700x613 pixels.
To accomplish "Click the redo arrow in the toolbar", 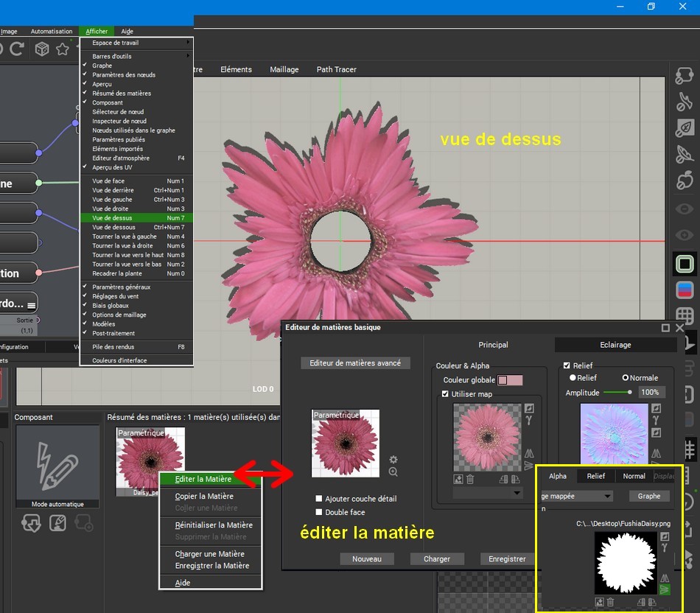I will click(x=16, y=49).
